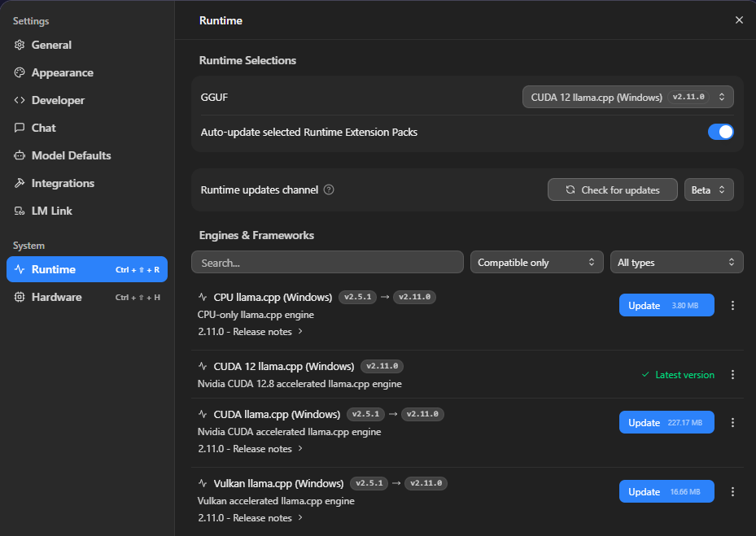Select the Integrations section
Screen dimensions: 756x536
click(87, 183)
